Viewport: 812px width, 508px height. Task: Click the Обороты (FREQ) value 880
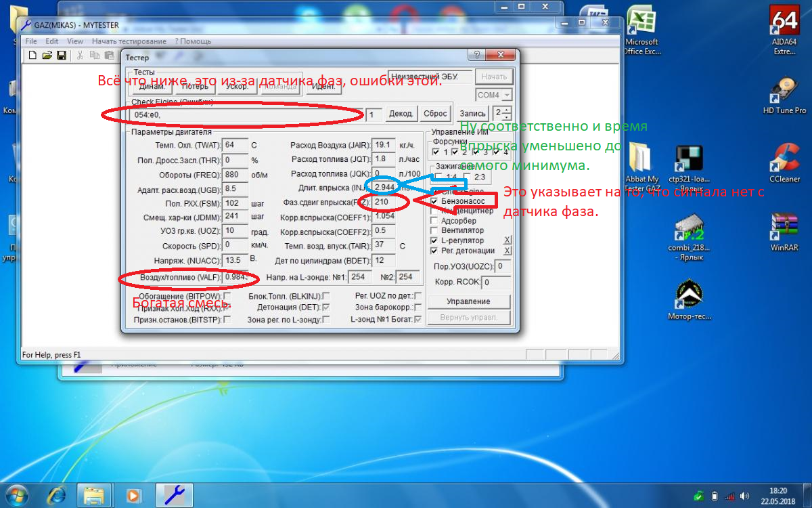click(x=236, y=175)
